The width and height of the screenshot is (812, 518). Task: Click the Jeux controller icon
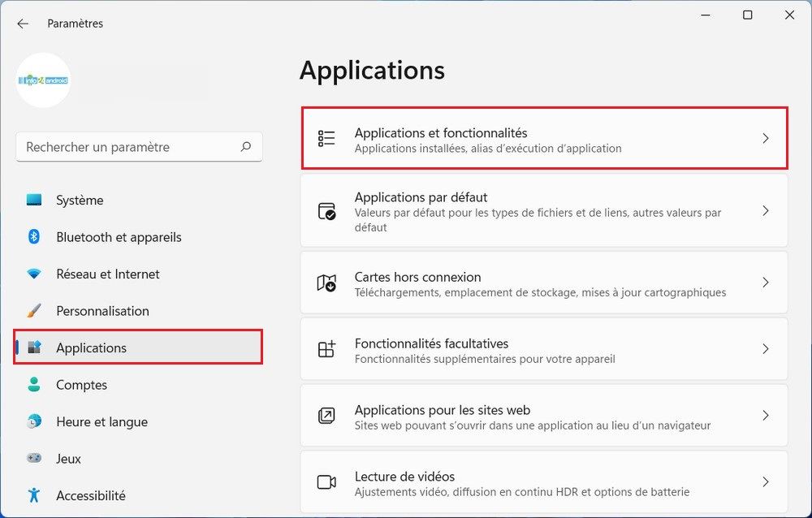[32, 459]
